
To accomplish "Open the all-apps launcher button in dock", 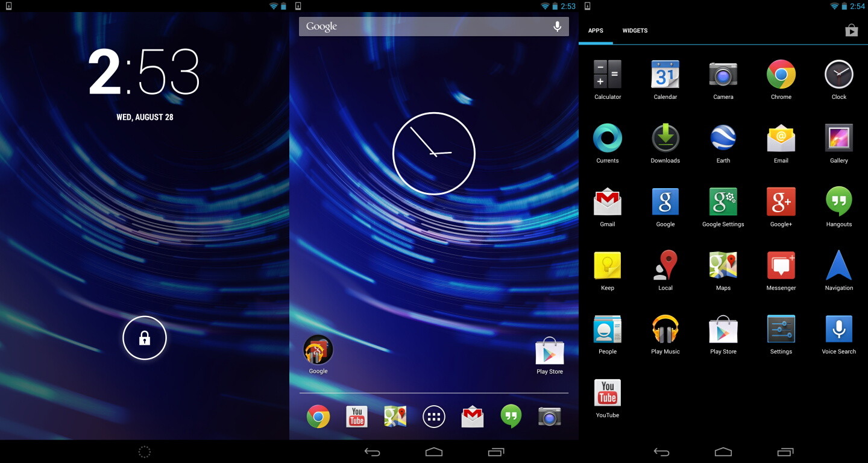I will [x=434, y=417].
